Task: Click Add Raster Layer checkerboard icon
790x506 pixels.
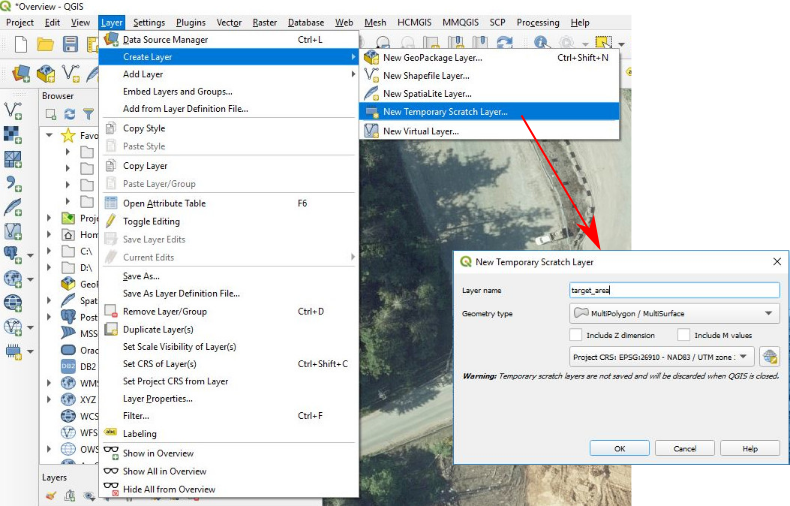Action: tap(13, 135)
